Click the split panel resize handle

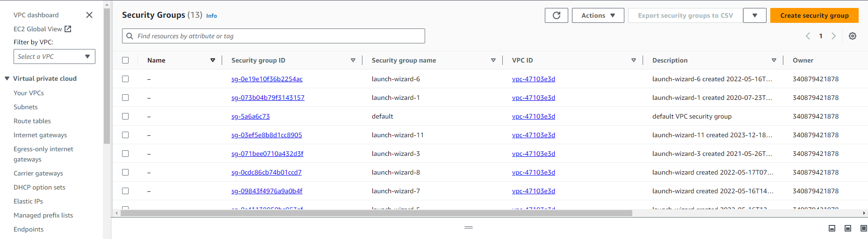click(469, 227)
